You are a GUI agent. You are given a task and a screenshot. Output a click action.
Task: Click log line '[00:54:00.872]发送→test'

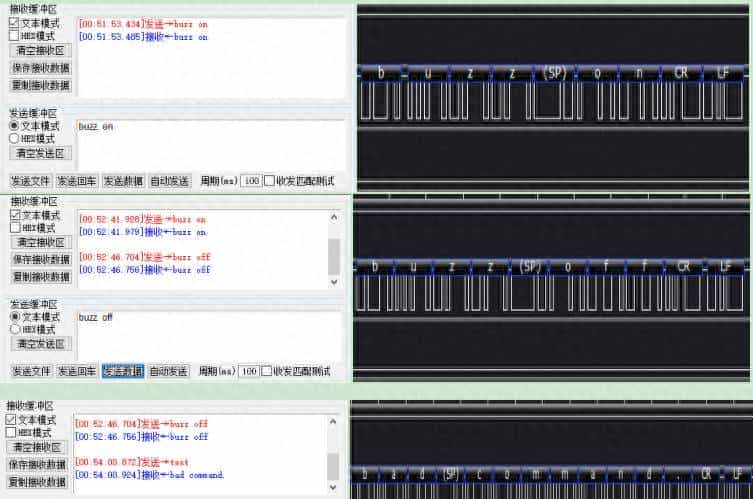(x=132, y=462)
